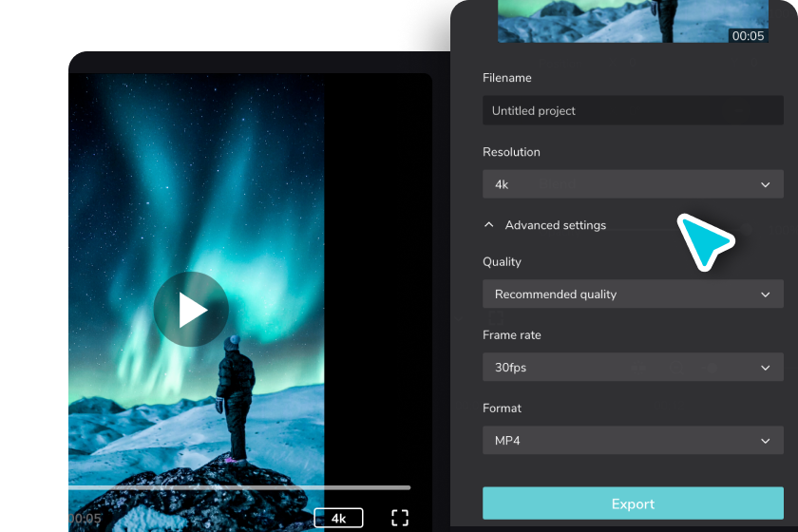Click the Format label
The height and width of the screenshot is (532, 798).
(502, 408)
